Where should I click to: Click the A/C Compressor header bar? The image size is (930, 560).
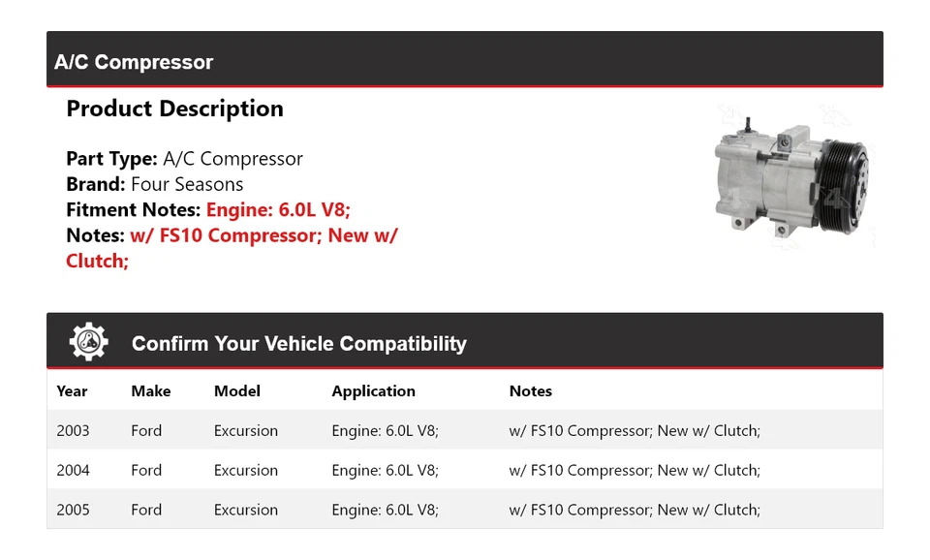(464, 59)
